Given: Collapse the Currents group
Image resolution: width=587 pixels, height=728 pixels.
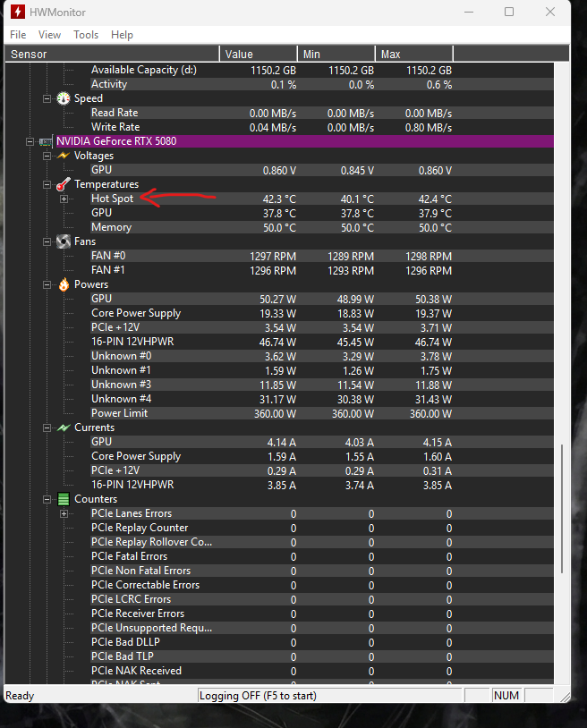Looking at the screenshot, I should [x=47, y=427].
